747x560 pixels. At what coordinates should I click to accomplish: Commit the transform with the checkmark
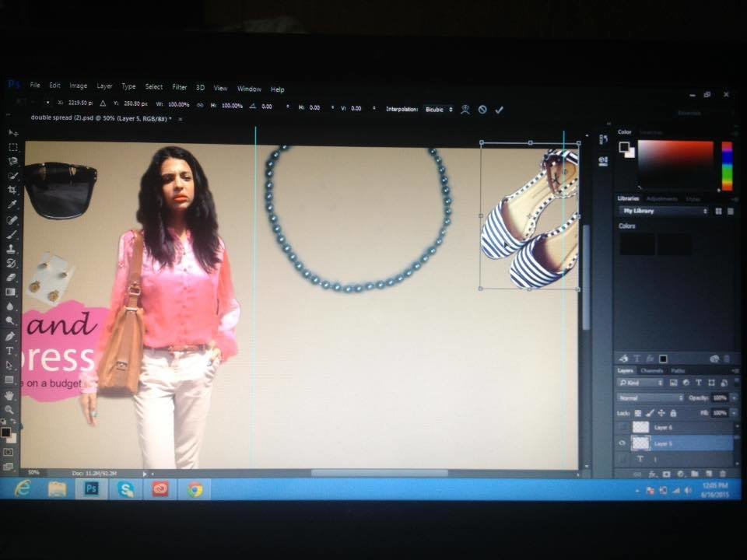click(499, 110)
